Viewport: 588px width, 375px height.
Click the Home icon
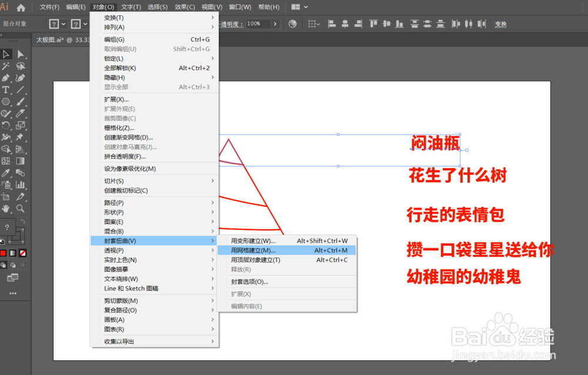[21, 7]
